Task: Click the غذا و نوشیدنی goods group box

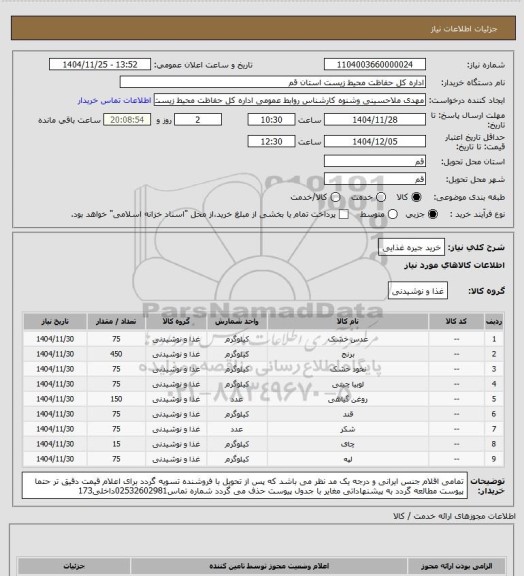Action: coord(418,291)
